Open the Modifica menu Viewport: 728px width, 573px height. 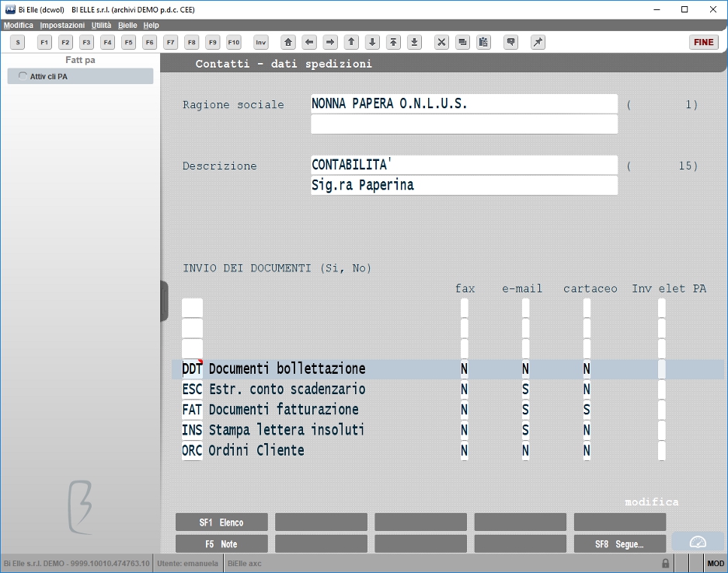19,25
